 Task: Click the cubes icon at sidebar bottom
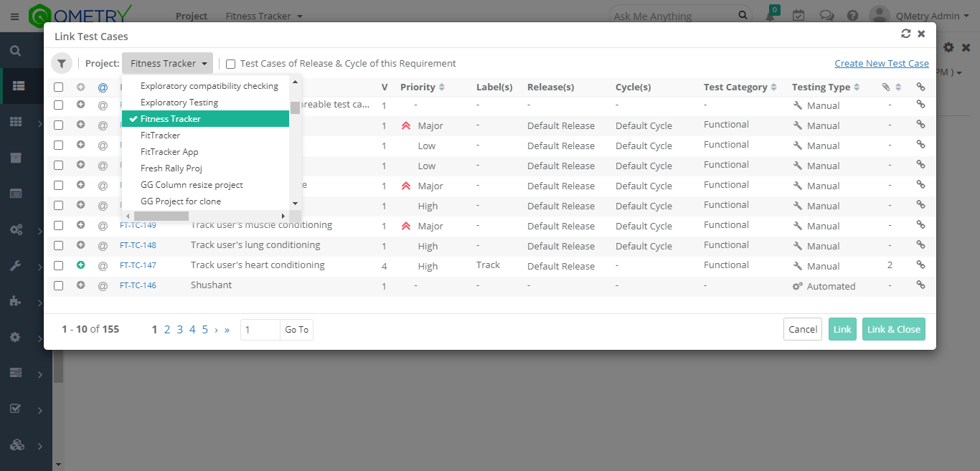[17, 444]
